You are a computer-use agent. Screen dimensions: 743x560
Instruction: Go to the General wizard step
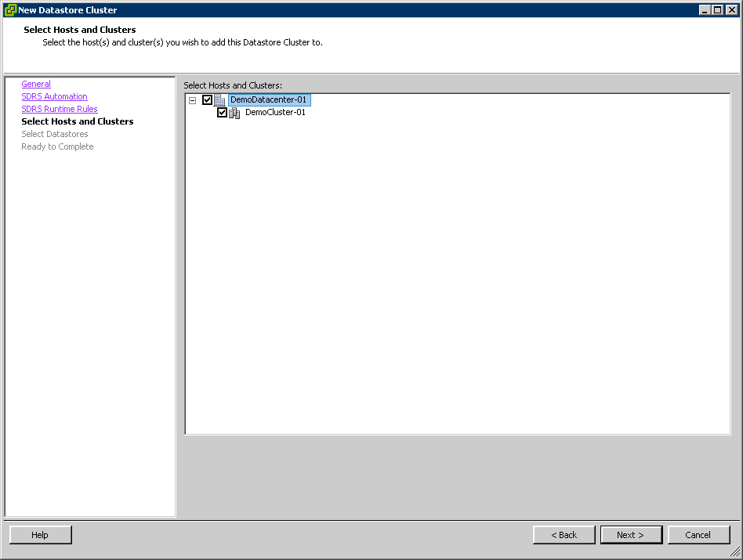tap(36, 84)
